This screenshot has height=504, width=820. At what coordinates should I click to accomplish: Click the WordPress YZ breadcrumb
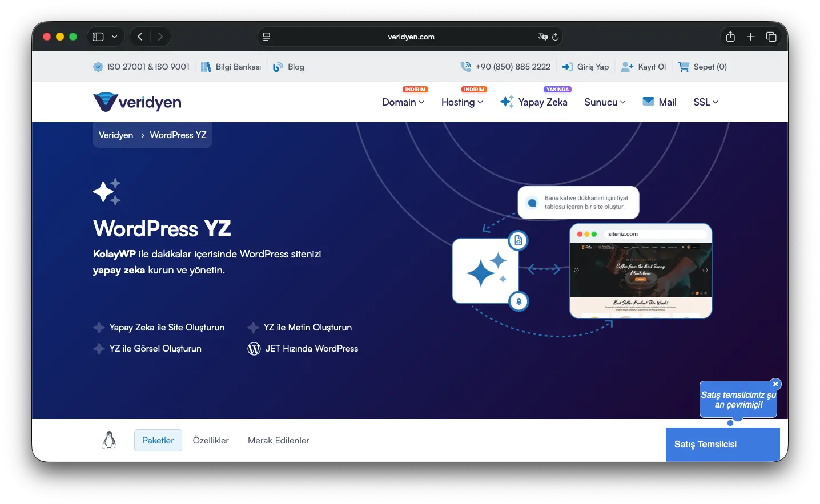(x=178, y=135)
